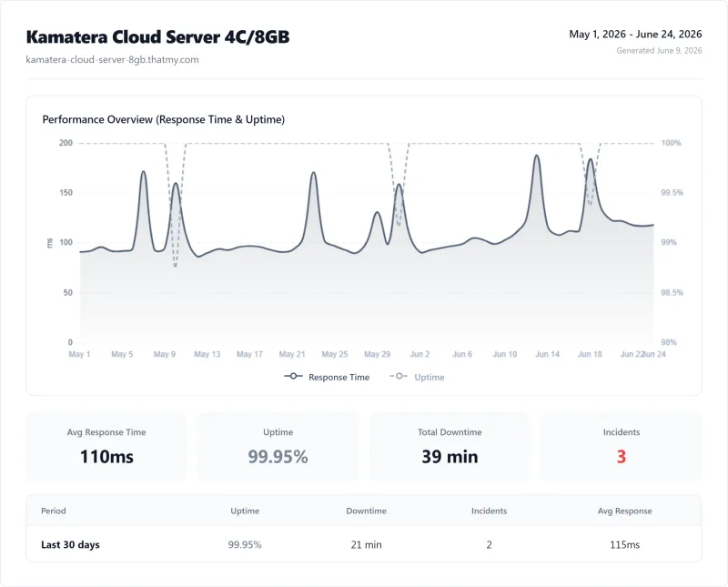Click the 21 min downtime cell
The width and height of the screenshot is (728, 587).
tap(367, 545)
